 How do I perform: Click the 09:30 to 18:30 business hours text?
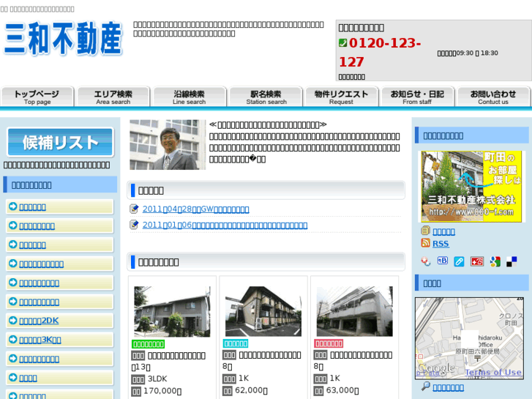468,53
